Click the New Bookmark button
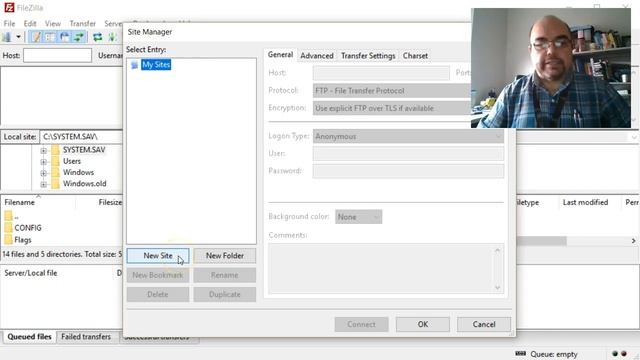The height and width of the screenshot is (360, 640). [x=158, y=275]
